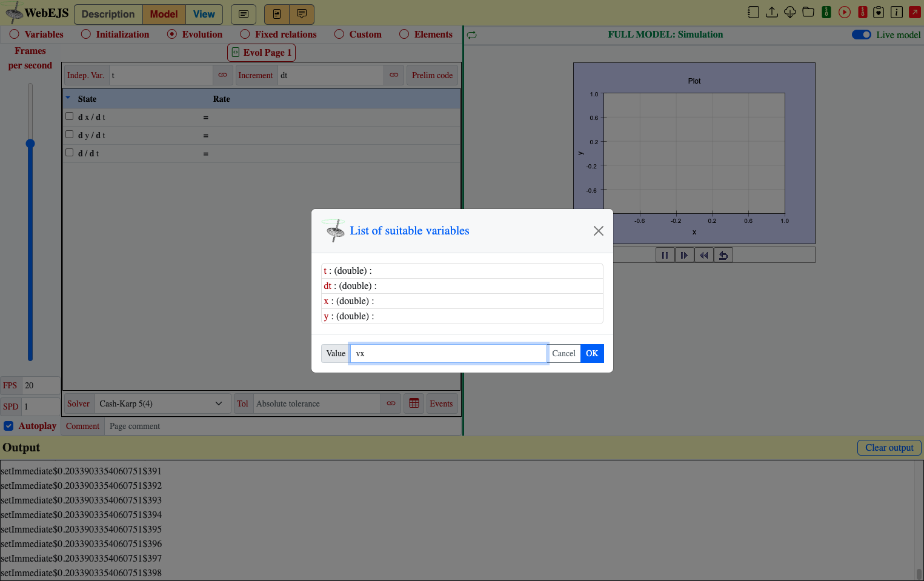
Task: Open the red table grid icon near Events
Action: click(414, 403)
